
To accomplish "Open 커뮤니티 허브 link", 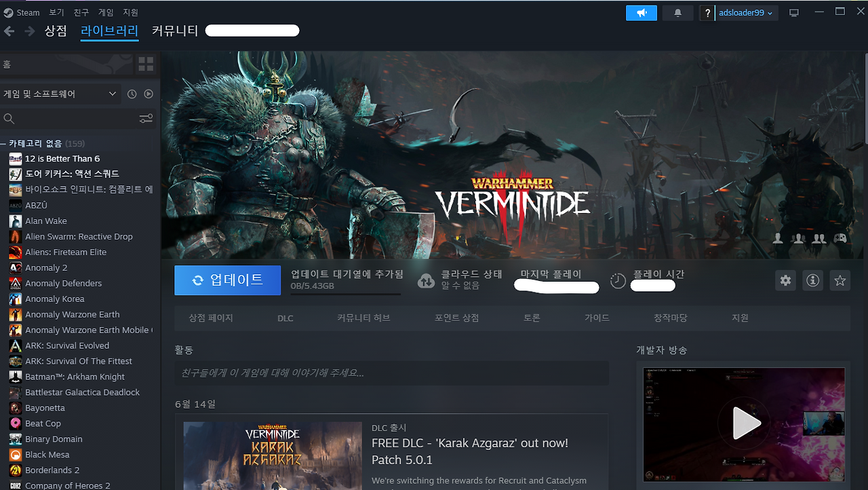I will pyautogui.click(x=363, y=318).
